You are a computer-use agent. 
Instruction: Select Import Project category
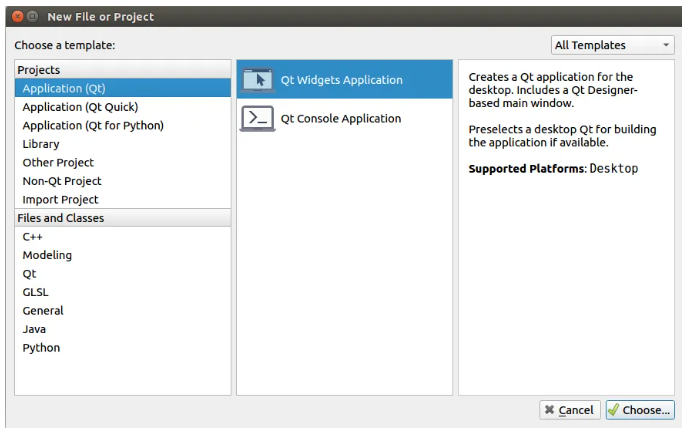pyautogui.click(x=123, y=199)
